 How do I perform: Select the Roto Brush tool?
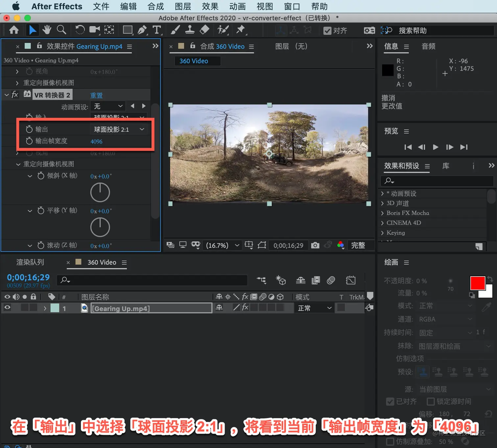pyautogui.click(x=223, y=30)
